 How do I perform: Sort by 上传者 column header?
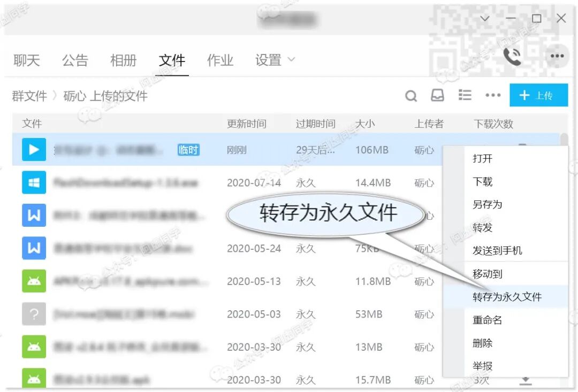429,124
